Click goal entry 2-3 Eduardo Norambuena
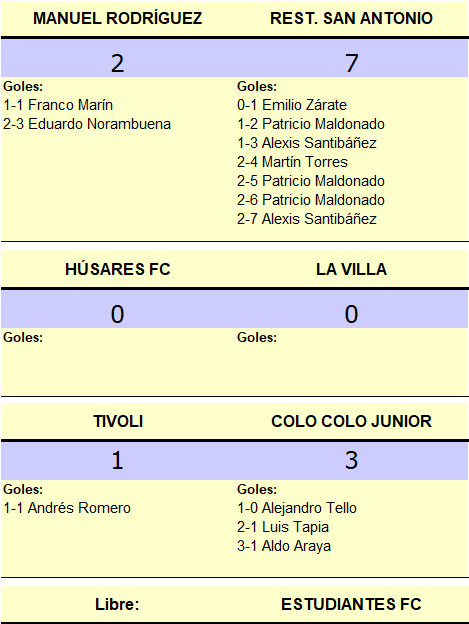Screen dimensions: 469x624 pos(87,124)
